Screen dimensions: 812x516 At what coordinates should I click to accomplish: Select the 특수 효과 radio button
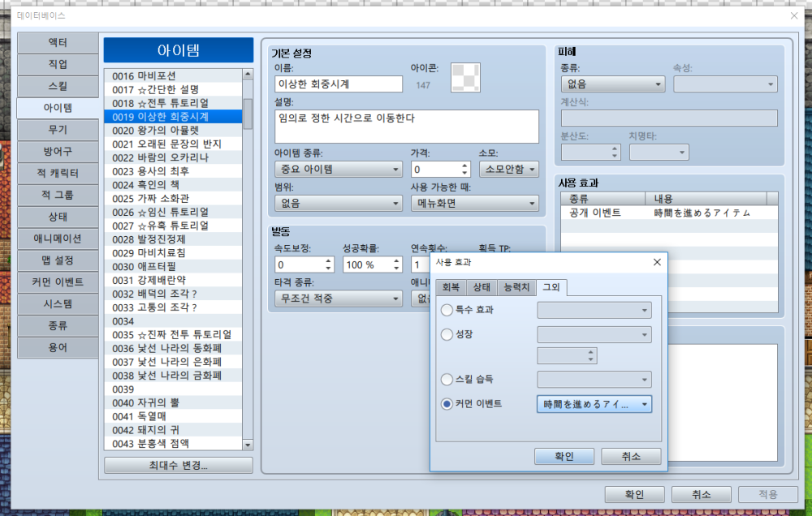point(447,309)
